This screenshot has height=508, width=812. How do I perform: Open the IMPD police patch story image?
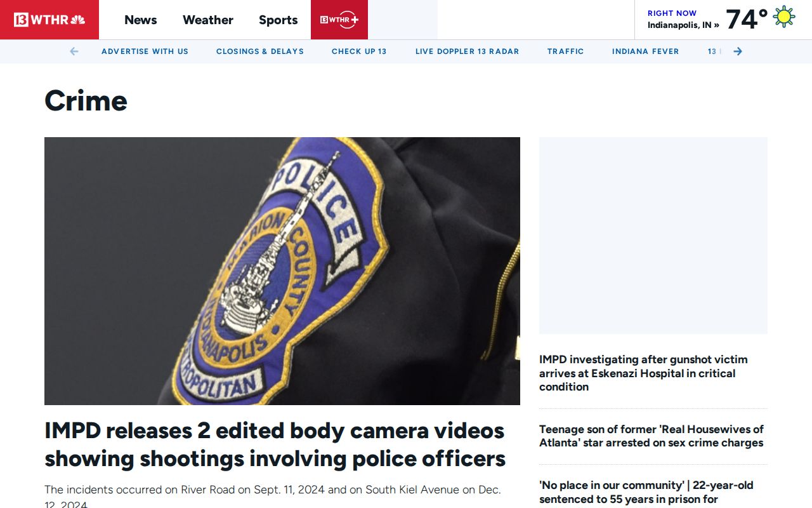tap(282, 271)
